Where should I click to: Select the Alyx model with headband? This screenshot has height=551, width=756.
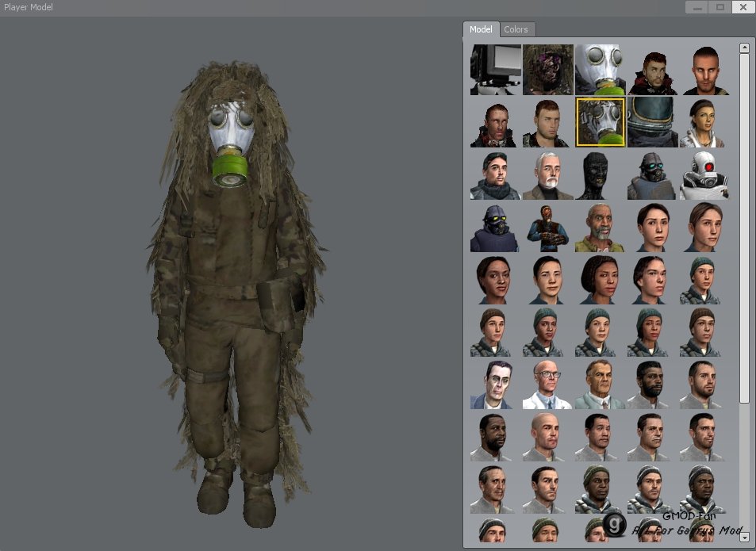click(x=705, y=122)
